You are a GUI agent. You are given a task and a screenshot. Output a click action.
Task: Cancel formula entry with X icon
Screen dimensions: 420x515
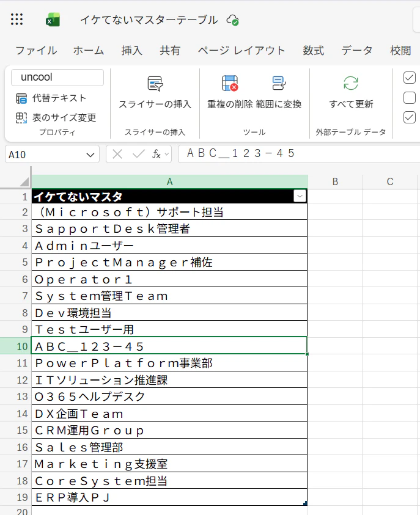(x=117, y=154)
